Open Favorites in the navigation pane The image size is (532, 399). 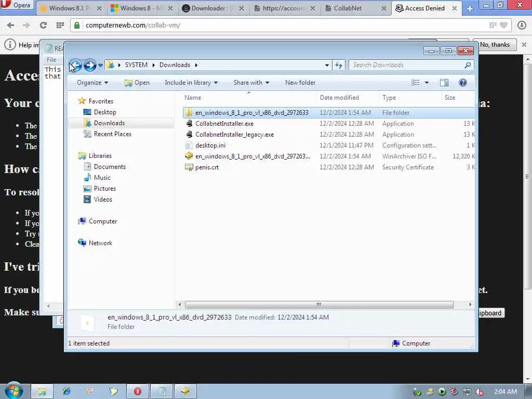101,101
